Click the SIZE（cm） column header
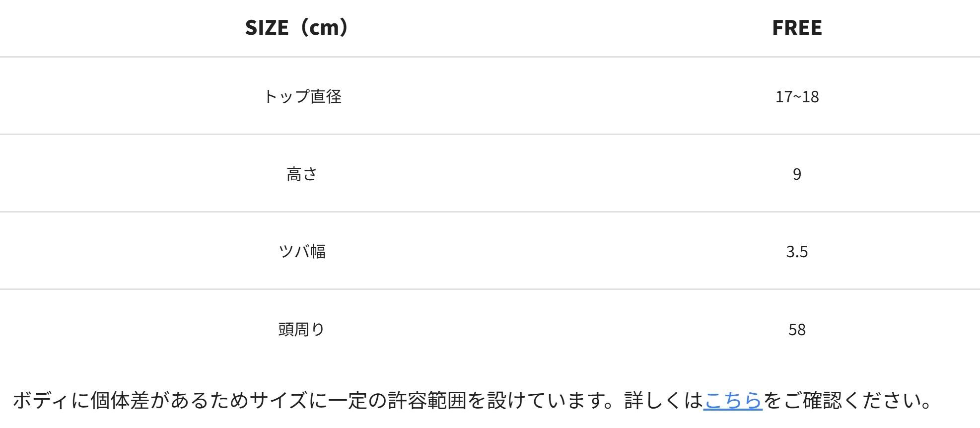This screenshot has height=428, width=980. (x=297, y=27)
